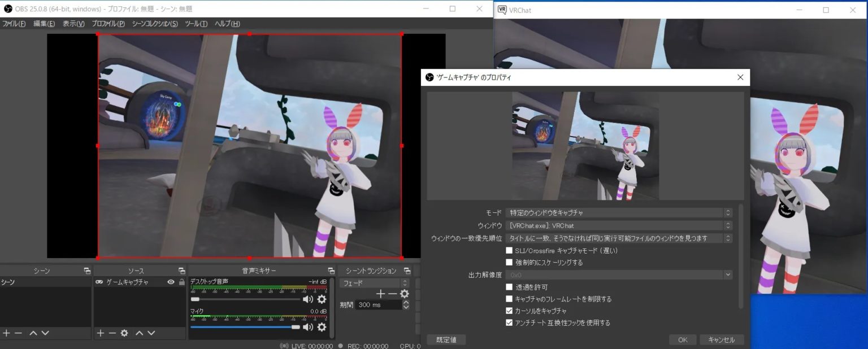
Task: Pop out the 音声ミキサー panel
Action: (331, 270)
